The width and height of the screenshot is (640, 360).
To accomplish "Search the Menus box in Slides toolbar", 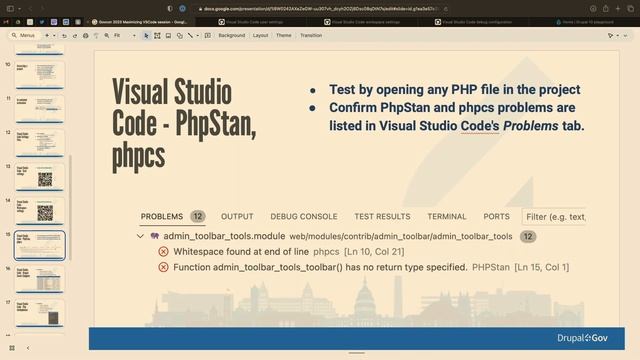I will (x=23, y=36).
